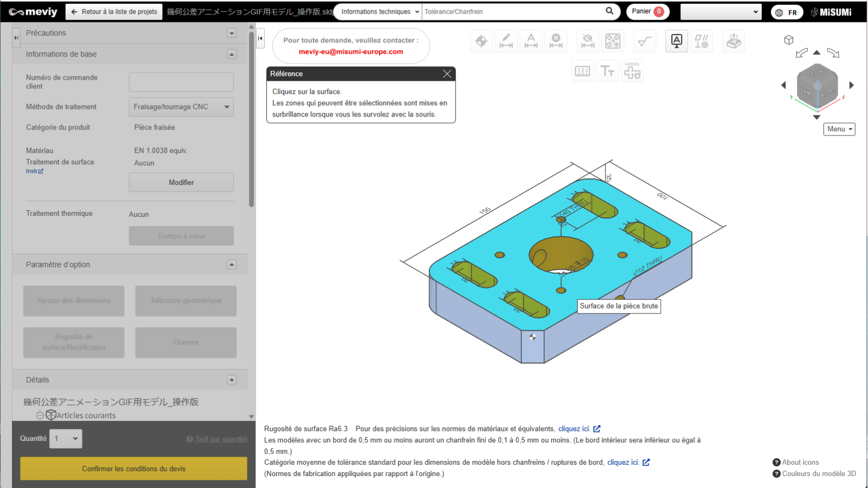Expand the Précautions section
This screenshot has height=488, width=868.
(232, 33)
